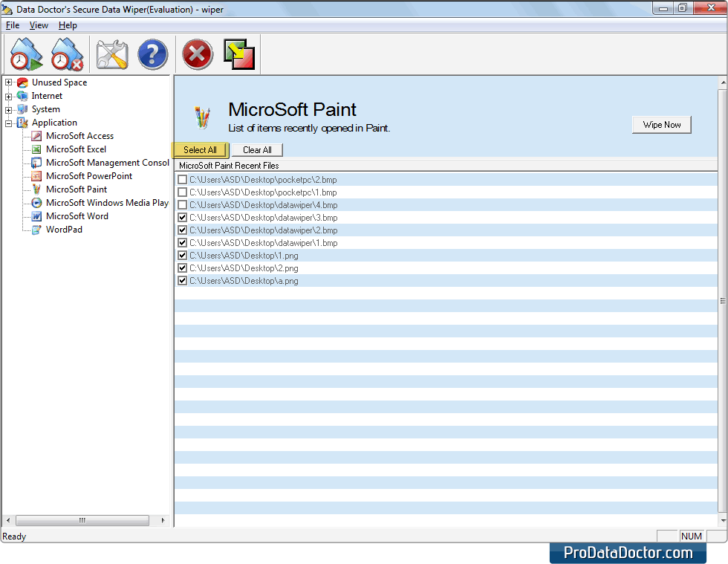This screenshot has width=728, height=564.
Task: Click the MicroSoft Word icon
Action: click(36, 216)
